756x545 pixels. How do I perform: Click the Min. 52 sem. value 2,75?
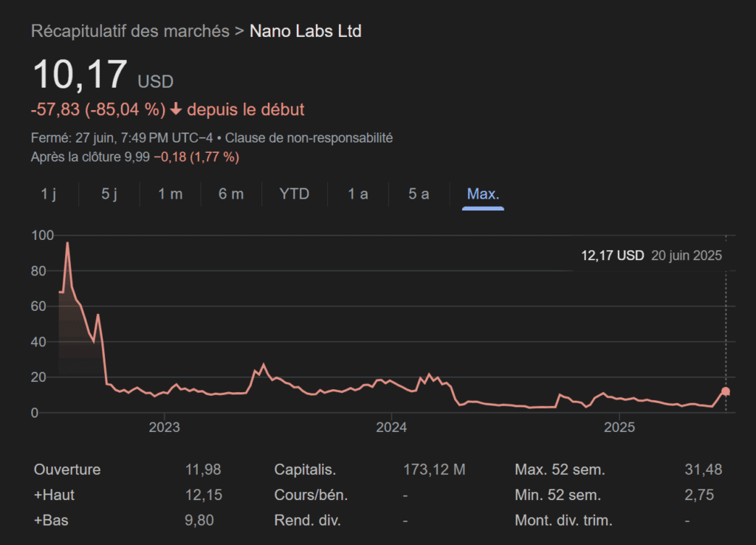point(699,495)
